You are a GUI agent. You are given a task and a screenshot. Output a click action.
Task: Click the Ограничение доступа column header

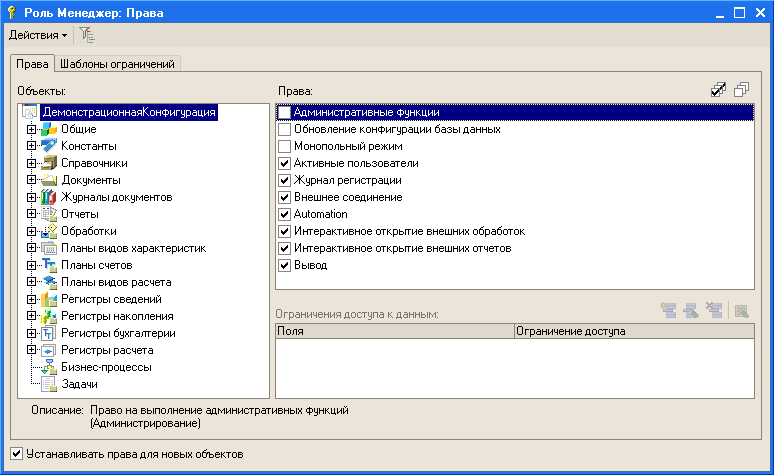click(569, 329)
